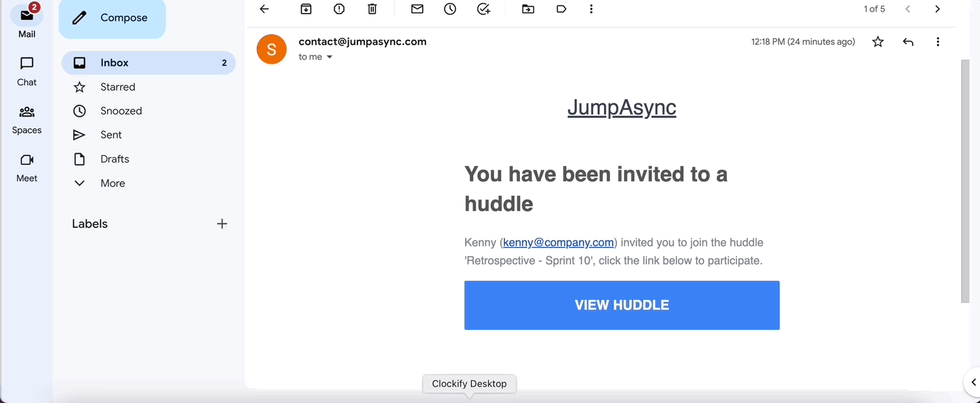
Task: Expand the More section in sidebar
Action: [x=113, y=183]
